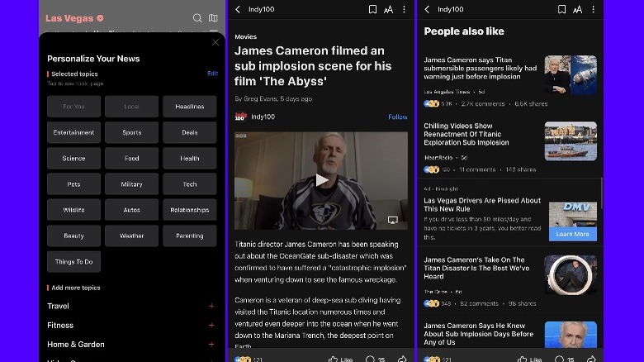
Task: Open the boat harbor thumbnail
Action: (571, 141)
